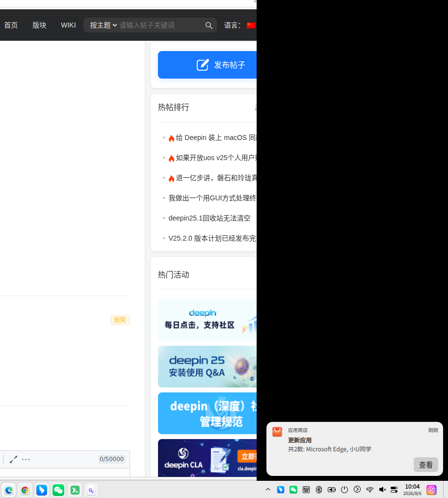448x498 pixels.
Task: Open the language selector flag
Action: point(251,25)
